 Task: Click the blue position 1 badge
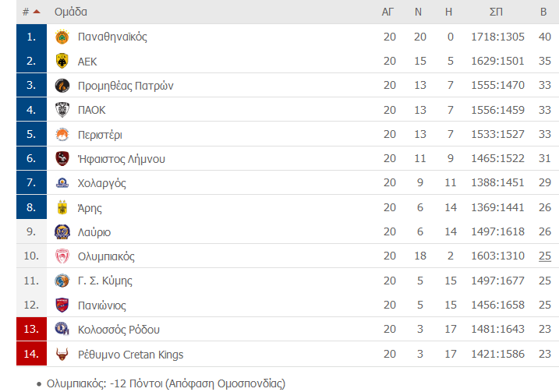31,37
